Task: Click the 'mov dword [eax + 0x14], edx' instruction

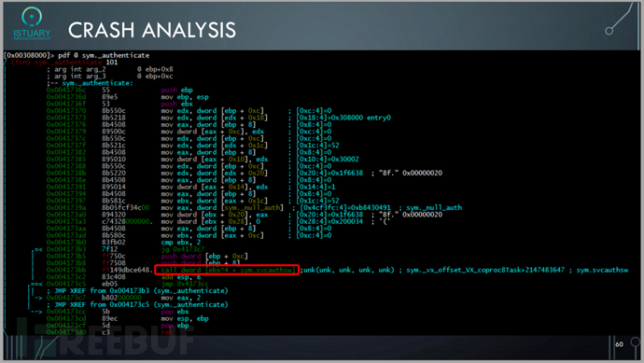Action: (215, 187)
